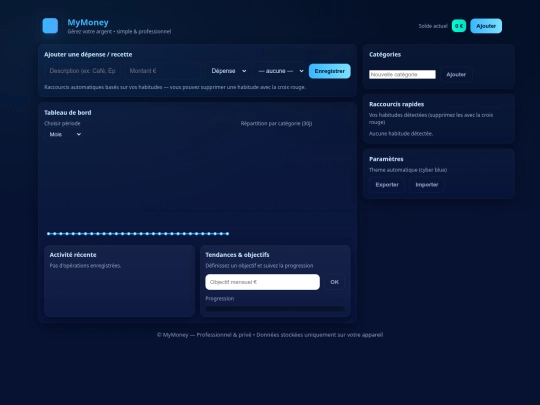Click the Progression label
This screenshot has width=540, height=405.
click(x=220, y=299)
